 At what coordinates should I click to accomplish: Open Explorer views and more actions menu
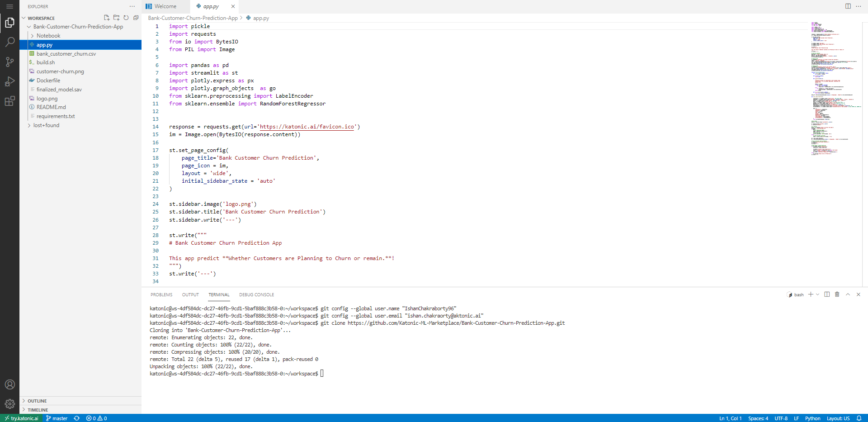click(132, 6)
